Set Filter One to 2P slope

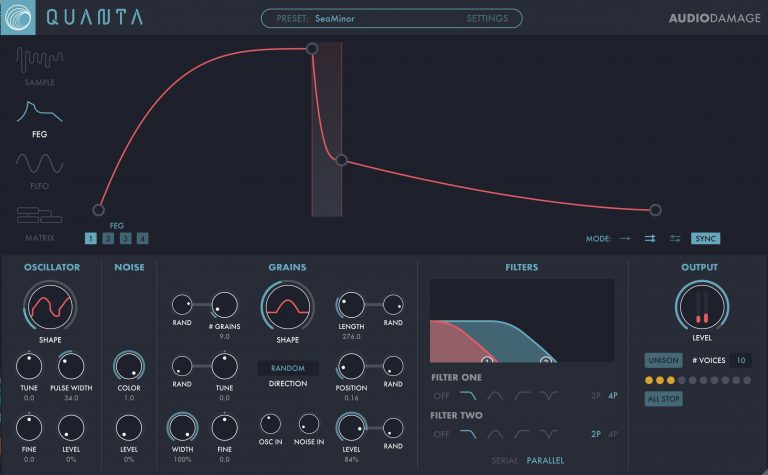click(x=596, y=396)
